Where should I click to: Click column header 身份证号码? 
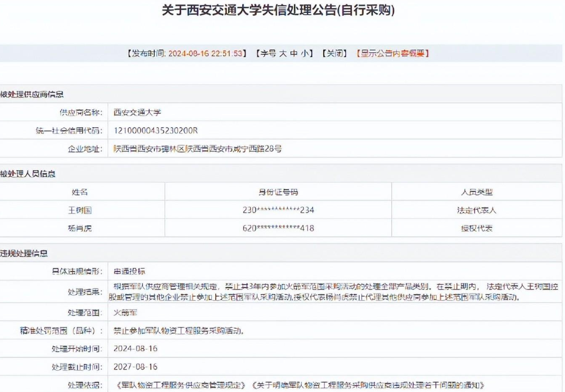[278, 192]
